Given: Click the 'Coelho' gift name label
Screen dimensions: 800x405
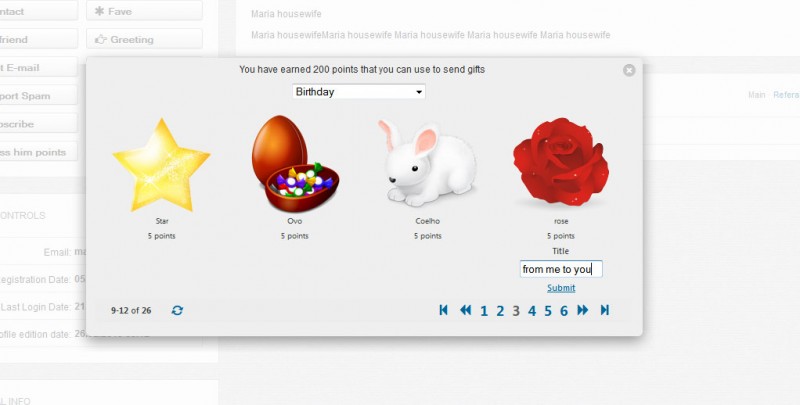Looking at the screenshot, I should click(x=428, y=221).
